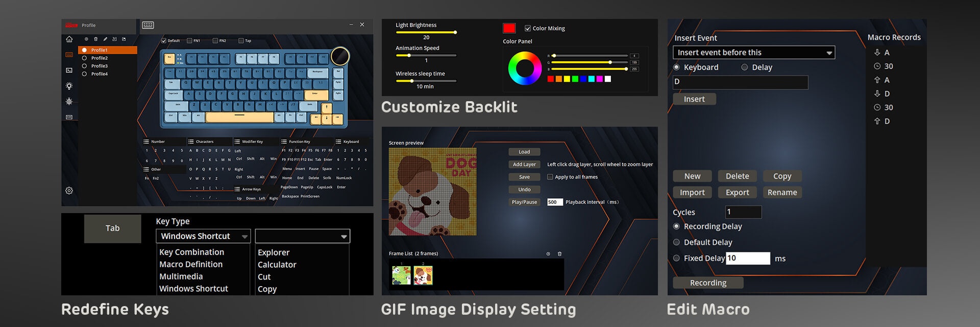Open the macro terminal icon in sidebar

(x=69, y=71)
